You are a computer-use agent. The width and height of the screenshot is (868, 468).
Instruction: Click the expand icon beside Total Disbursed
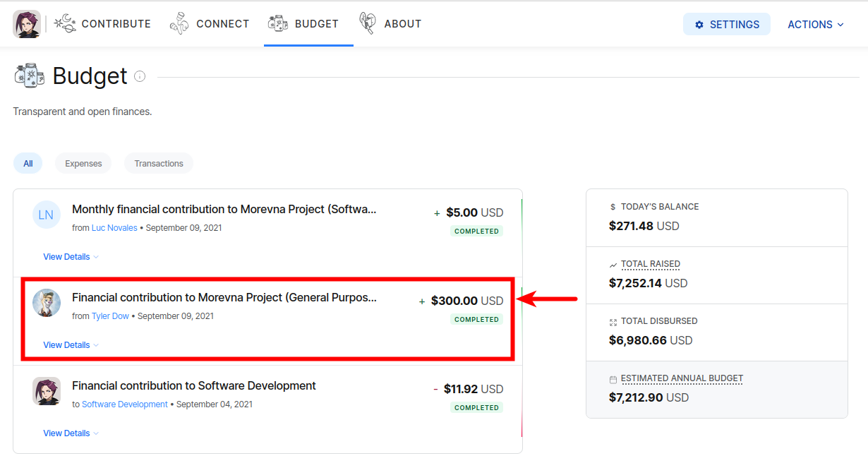point(613,322)
